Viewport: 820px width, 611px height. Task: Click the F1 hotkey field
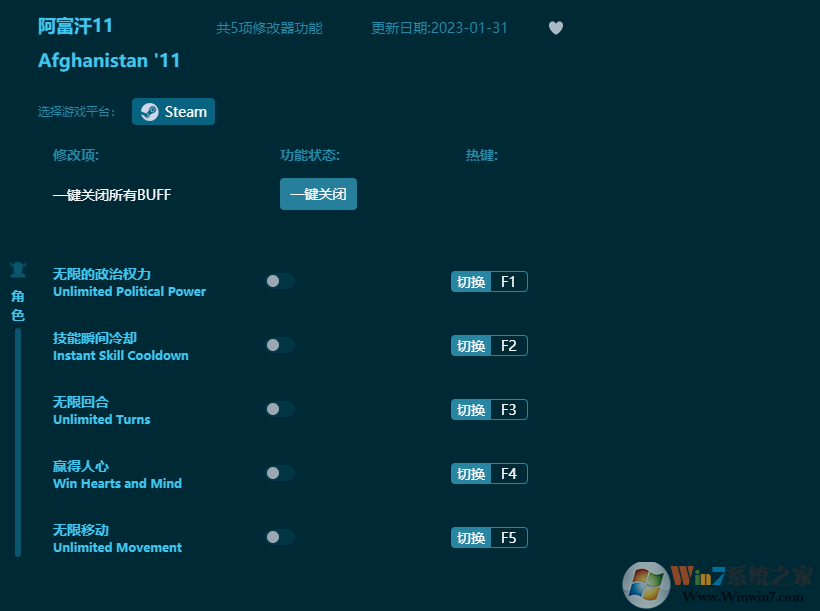tap(509, 282)
